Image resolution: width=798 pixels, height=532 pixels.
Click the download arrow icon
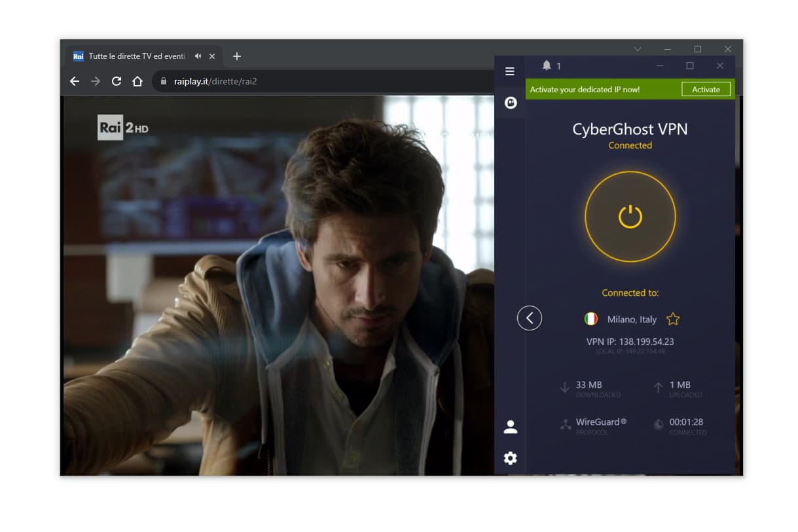pyautogui.click(x=564, y=388)
